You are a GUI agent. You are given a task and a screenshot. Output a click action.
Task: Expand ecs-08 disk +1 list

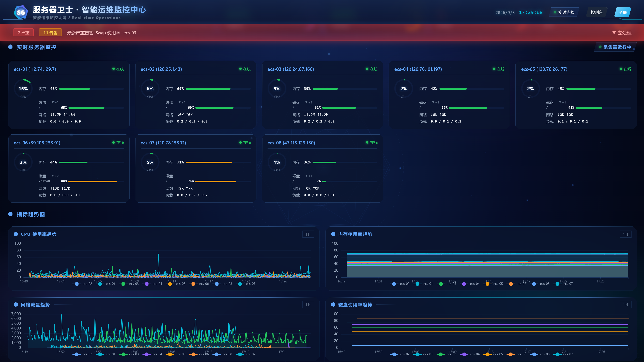tap(309, 176)
